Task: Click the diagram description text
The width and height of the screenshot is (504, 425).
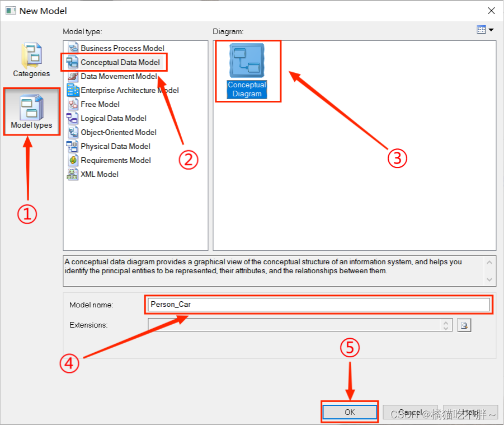Action: (x=263, y=267)
